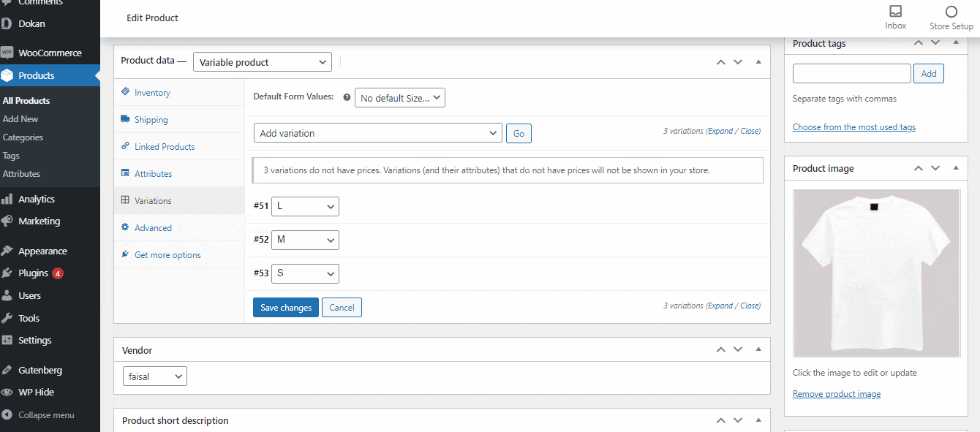Open the Shipping tab
Viewport: 980px width, 432px height.
(x=179, y=119)
